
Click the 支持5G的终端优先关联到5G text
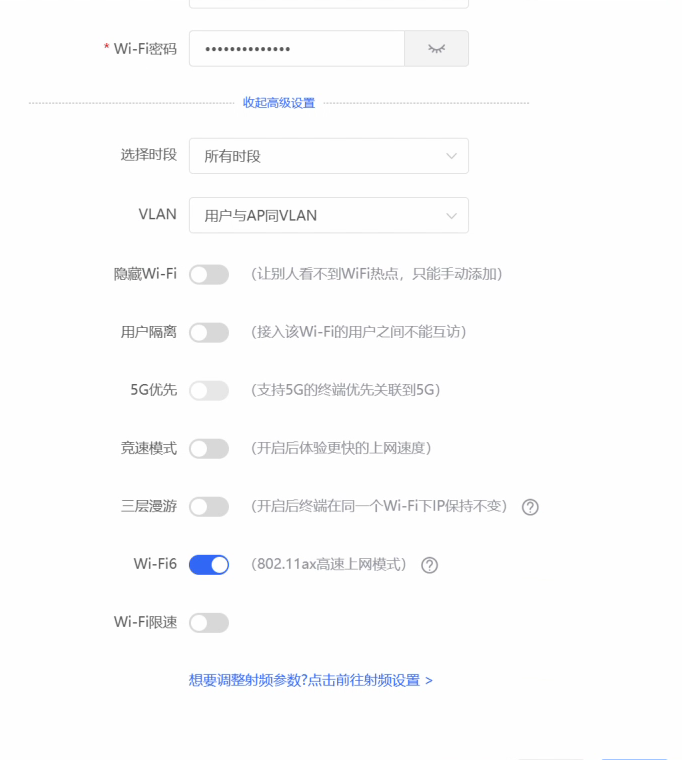345,390
